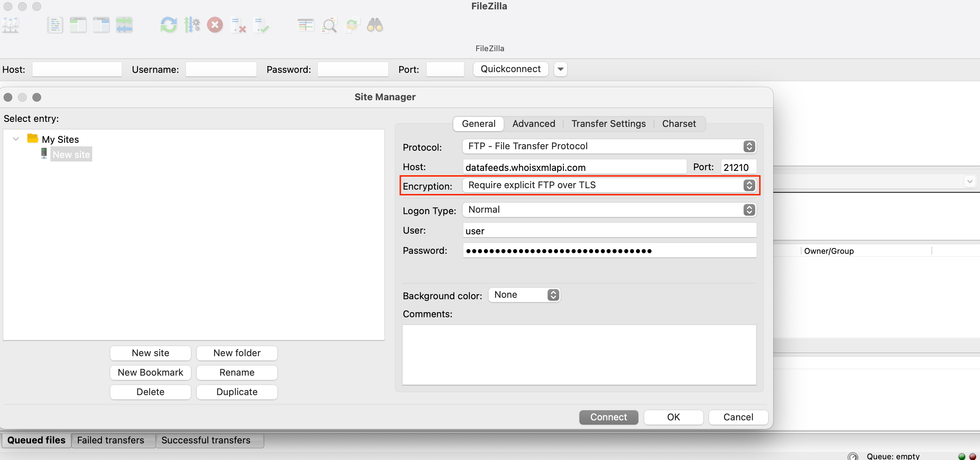The height and width of the screenshot is (460, 980).
Task: Click the refresh file lists icon
Action: (x=169, y=25)
